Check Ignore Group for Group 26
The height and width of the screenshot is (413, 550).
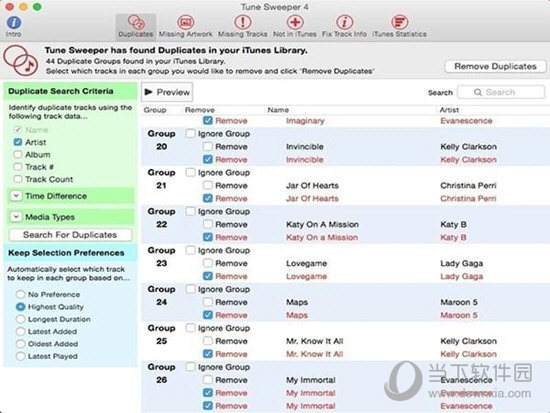coord(190,367)
